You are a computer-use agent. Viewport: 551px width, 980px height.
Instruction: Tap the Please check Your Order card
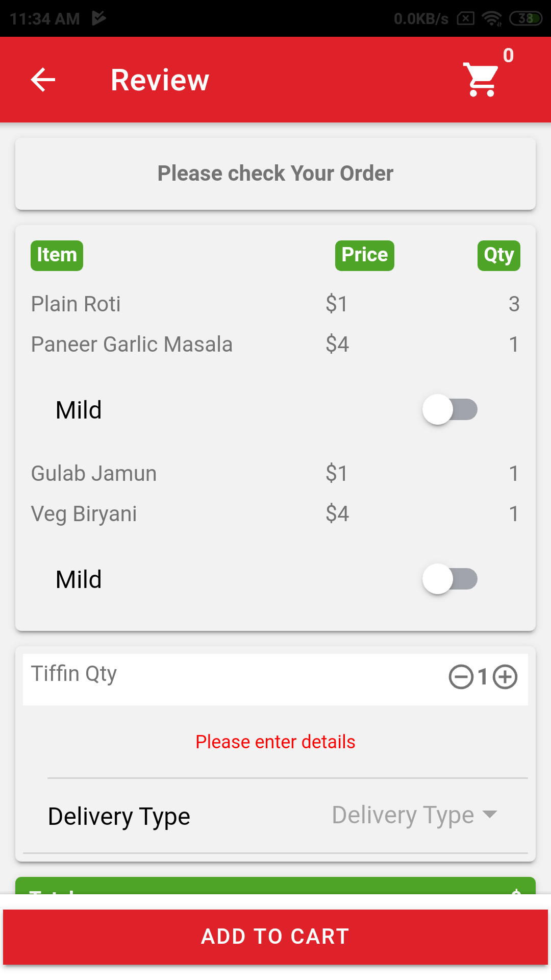click(x=275, y=174)
